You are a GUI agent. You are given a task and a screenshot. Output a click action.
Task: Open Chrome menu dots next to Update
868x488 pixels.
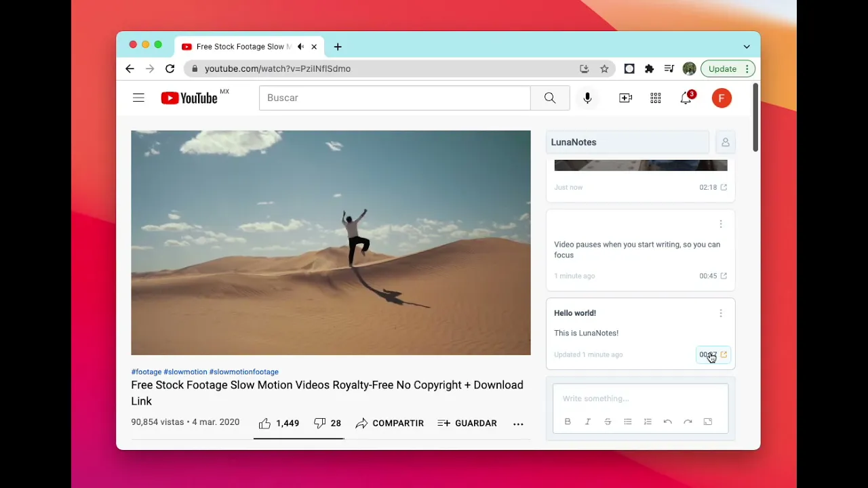(747, 68)
